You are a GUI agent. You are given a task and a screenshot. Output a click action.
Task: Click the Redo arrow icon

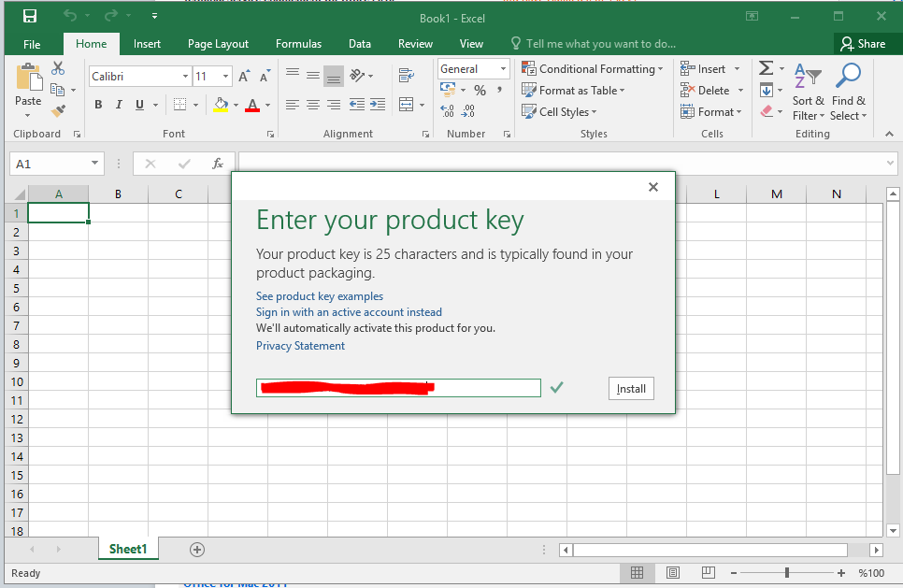[111, 16]
